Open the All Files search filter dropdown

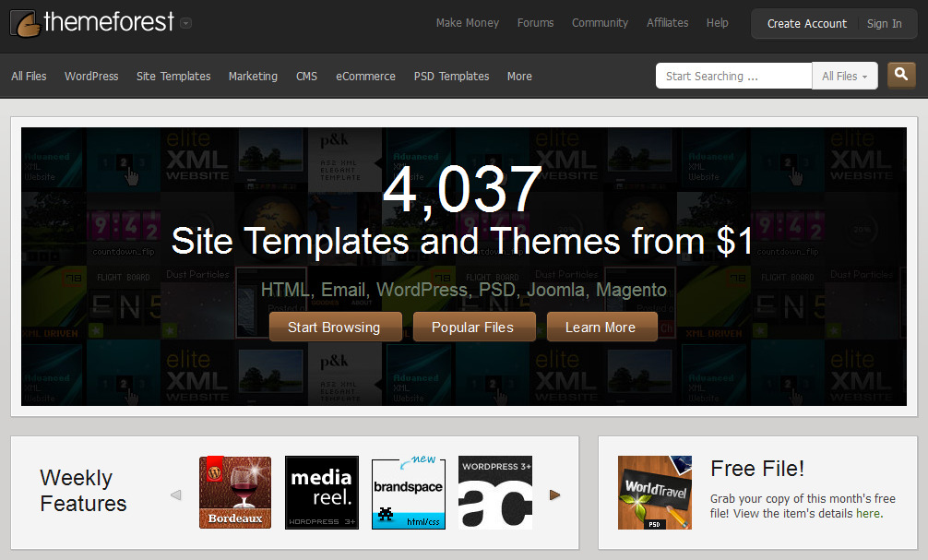point(845,76)
